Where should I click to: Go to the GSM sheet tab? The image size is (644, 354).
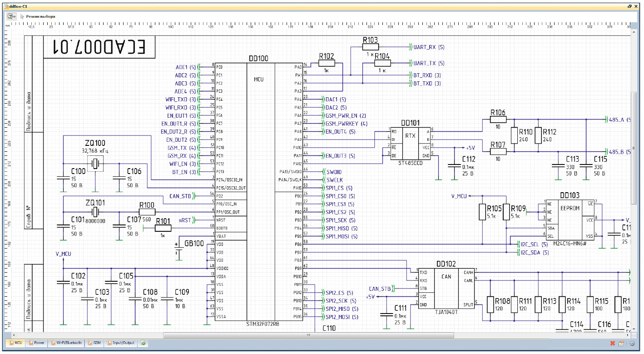coord(94,343)
